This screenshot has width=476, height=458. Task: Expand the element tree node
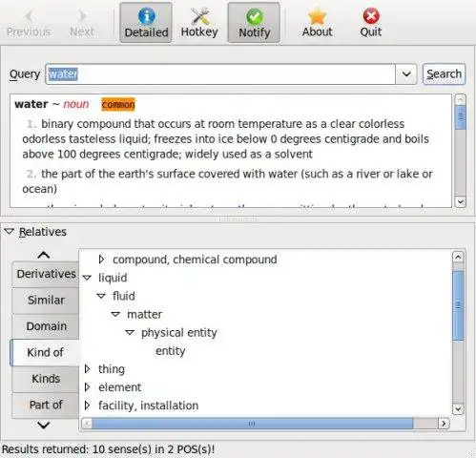pos(87,387)
